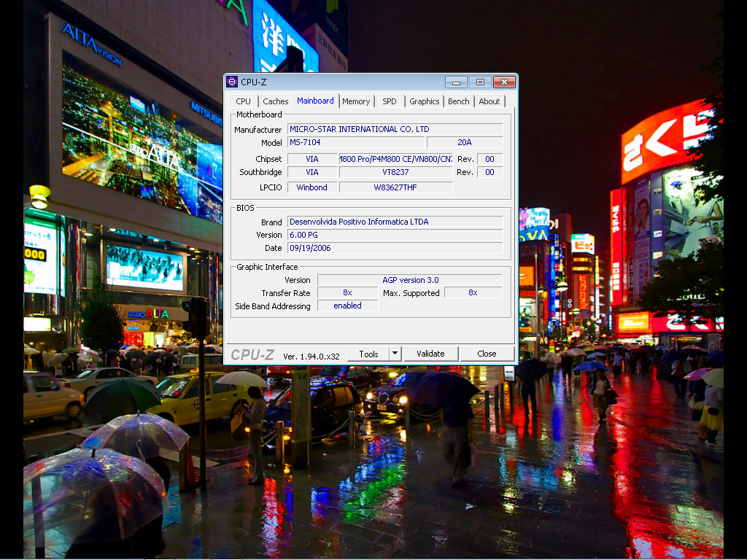Click the BIOS date 09/19/2006

(395, 248)
